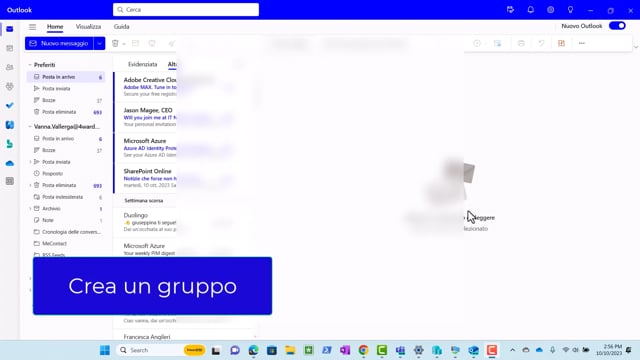This screenshot has width=640, height=360.
Task: Open the taskbar clock and date
Action: [x=609, y=350]
